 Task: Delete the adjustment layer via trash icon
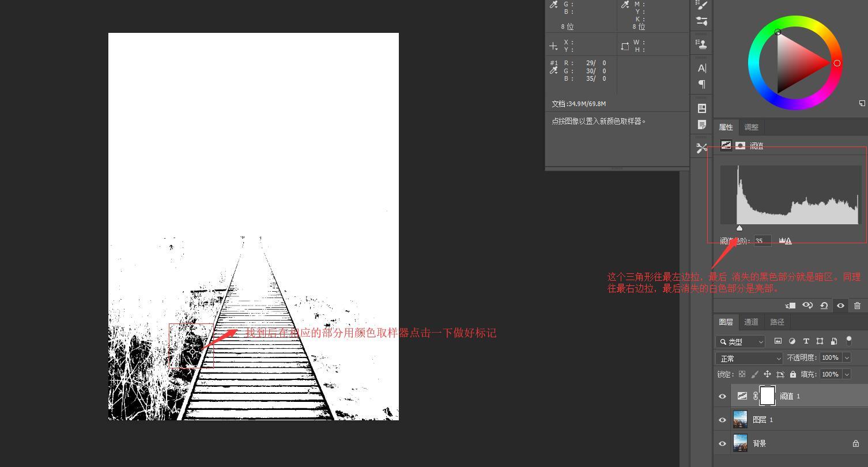[858, 306]
